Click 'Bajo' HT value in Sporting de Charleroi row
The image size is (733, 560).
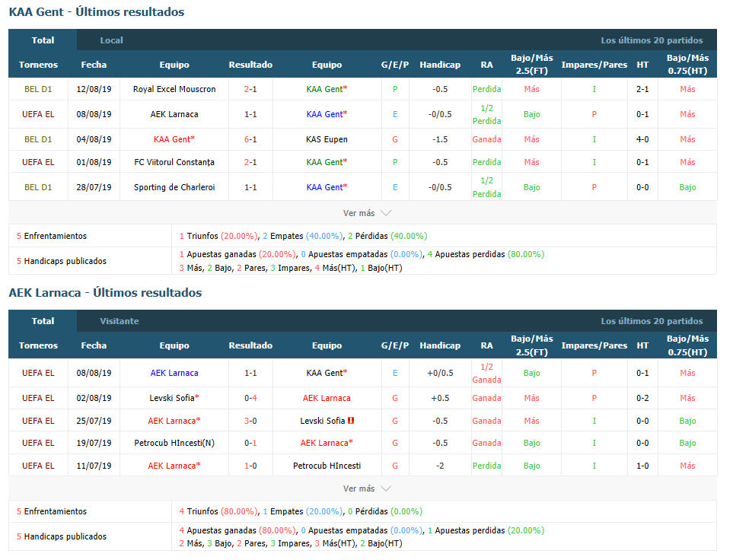[687, 187]
